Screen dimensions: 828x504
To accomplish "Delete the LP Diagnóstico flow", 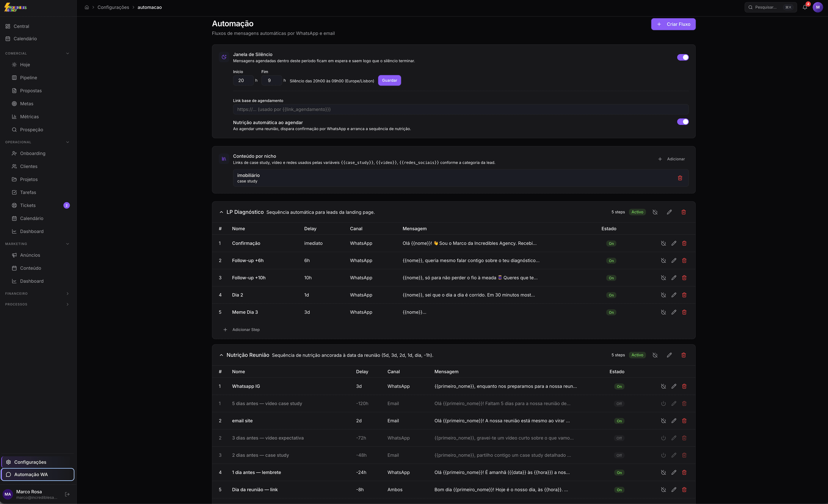I will coord(684,212).
